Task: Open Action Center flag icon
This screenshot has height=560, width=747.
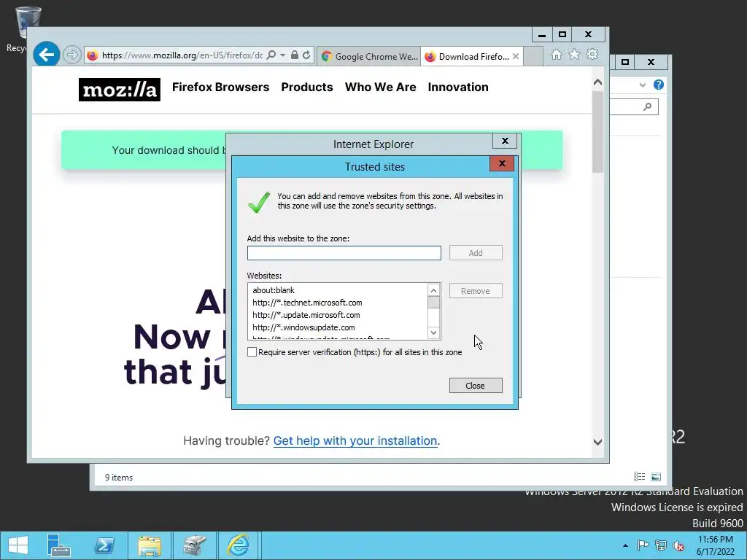Action: (643, 545)
